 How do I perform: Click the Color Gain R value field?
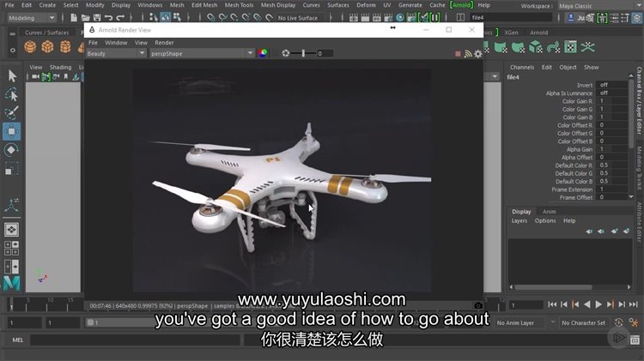pyautogui.click(x=611, y=101)
